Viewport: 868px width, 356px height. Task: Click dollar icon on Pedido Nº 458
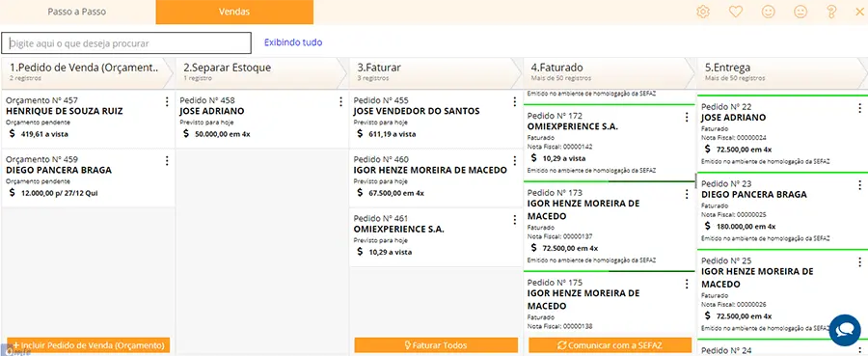pyautogui.click(x=186, y=133)
